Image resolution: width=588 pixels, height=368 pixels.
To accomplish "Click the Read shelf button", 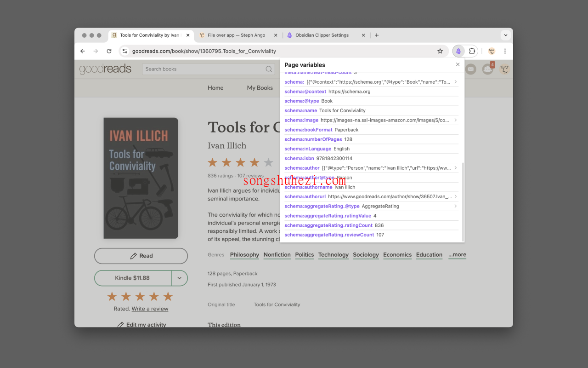I will click(141, 256).
